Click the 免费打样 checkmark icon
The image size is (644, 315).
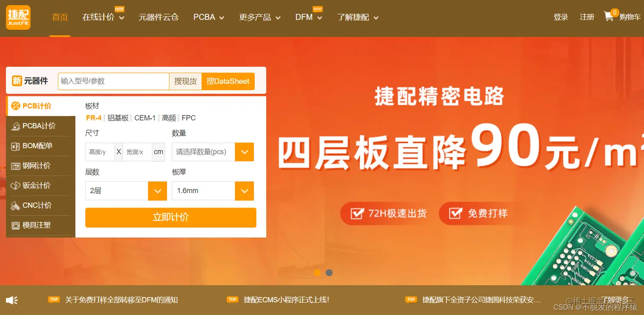coord(455,213)
